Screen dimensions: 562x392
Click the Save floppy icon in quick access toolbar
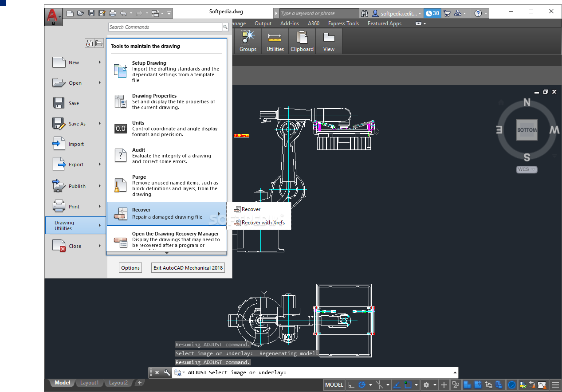click(x=91, y=13)
